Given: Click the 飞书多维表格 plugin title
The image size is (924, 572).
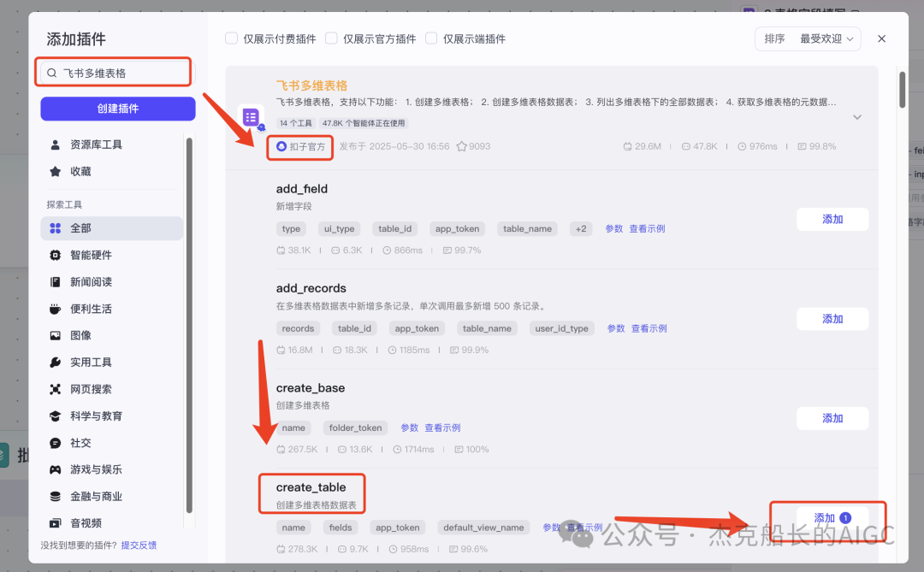Looking at the screenshot, I should [x=311, y=86].
